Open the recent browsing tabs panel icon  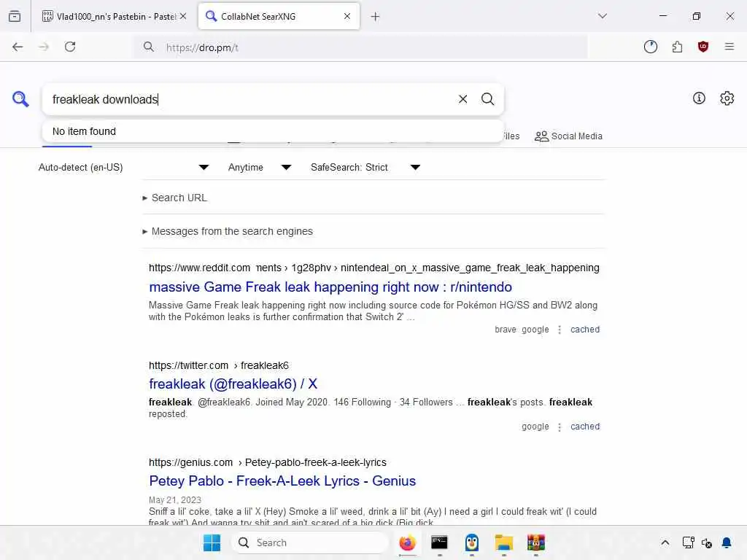[15, 16]
